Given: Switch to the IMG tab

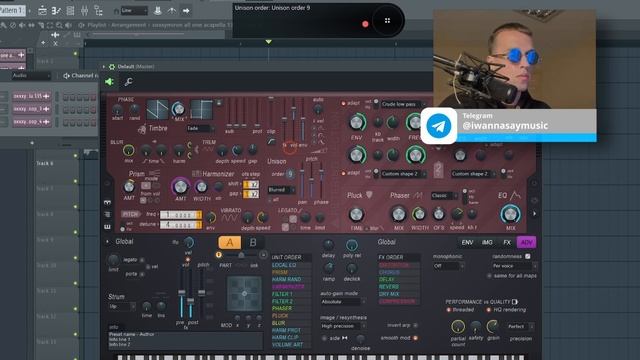Looking at the screenshot, I should pos(487,242).
